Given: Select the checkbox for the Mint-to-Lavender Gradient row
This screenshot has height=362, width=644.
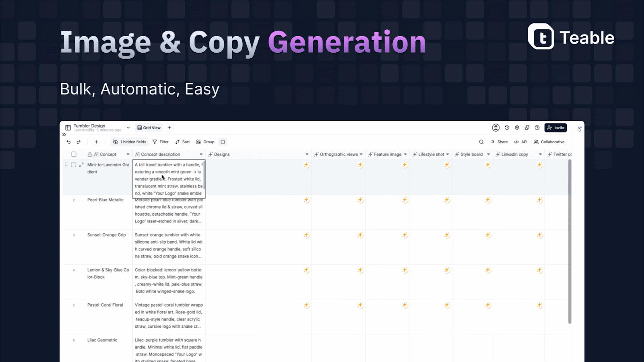Looking at the screenshot, I should point(74,165).
